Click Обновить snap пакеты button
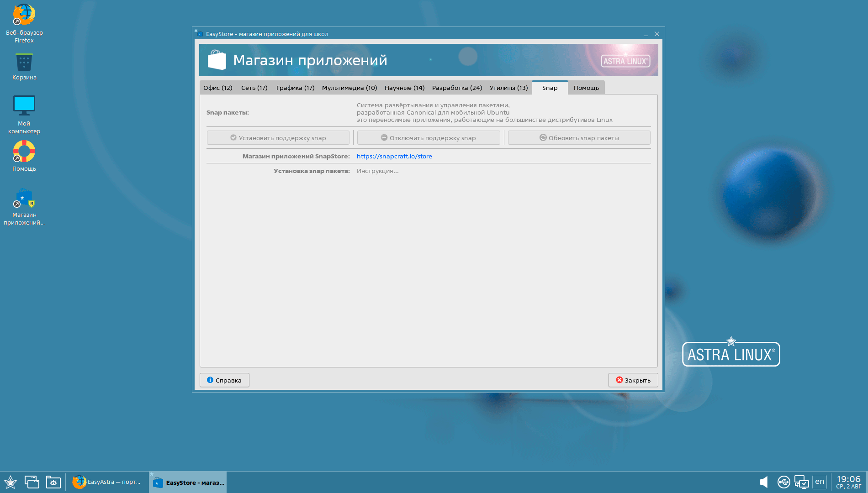Image resolution: width=868 pixels, height=493 pixels. [579, 138]
